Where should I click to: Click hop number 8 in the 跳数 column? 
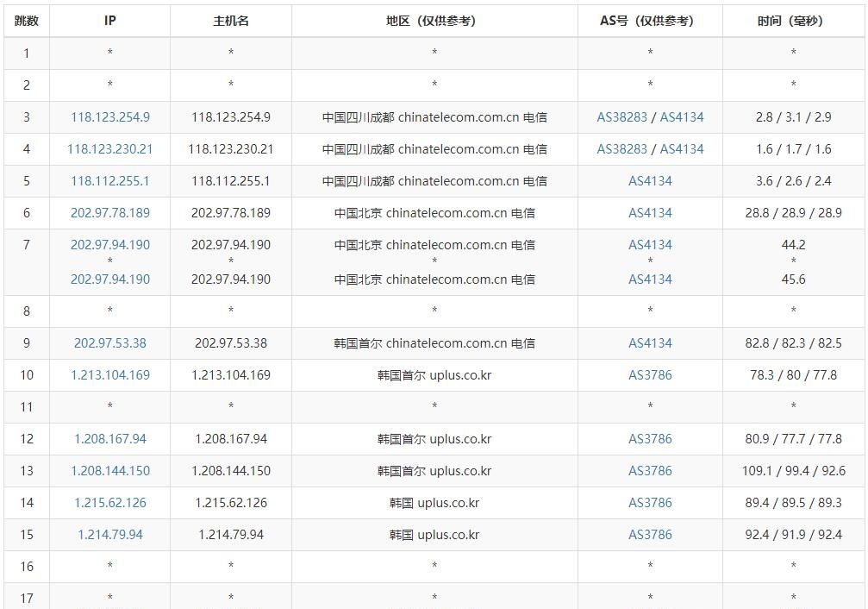27,311
